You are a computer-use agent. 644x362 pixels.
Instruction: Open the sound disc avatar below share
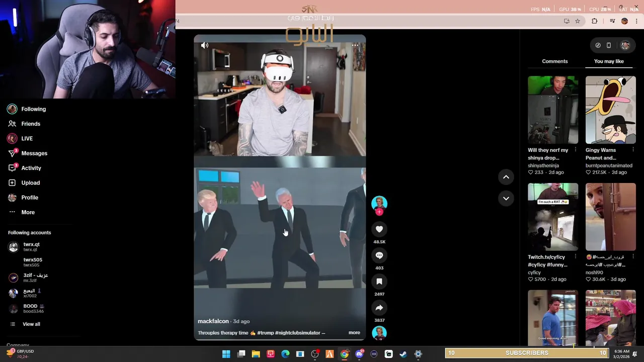(379, 333)
